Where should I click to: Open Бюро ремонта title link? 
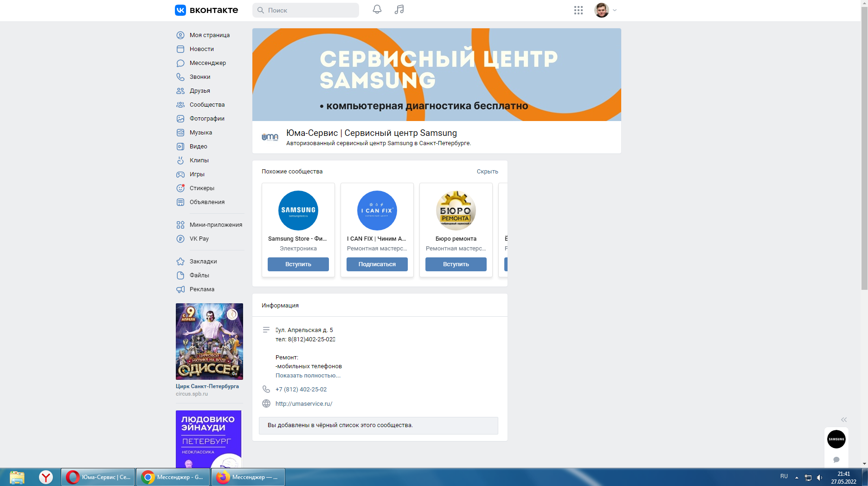456,239
